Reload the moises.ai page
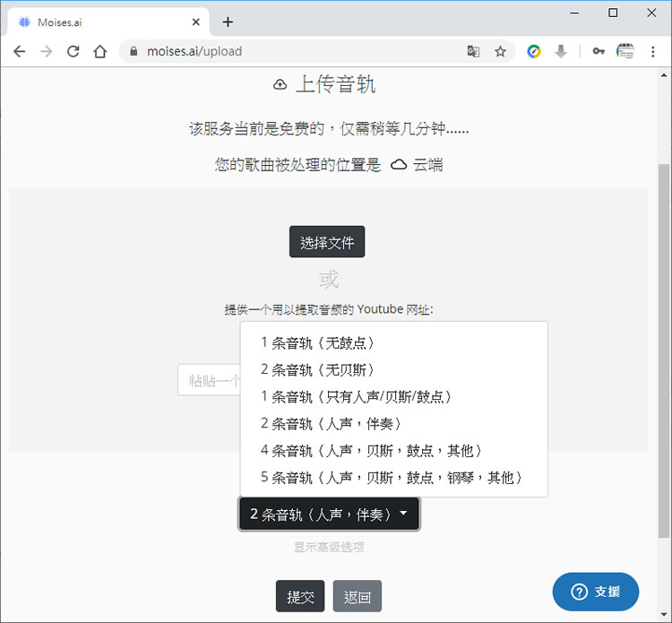The width and height of the screenshot is (672, 623). 73,52
